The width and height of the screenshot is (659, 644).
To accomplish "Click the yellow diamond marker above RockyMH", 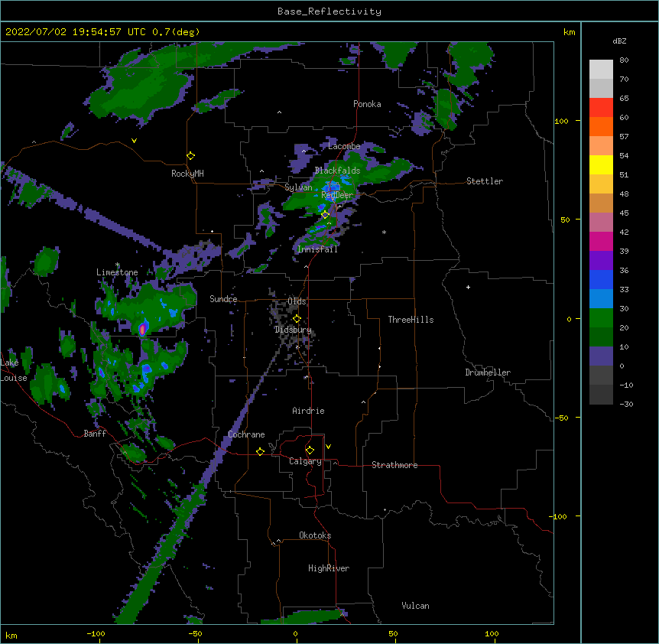I will 190,156.
